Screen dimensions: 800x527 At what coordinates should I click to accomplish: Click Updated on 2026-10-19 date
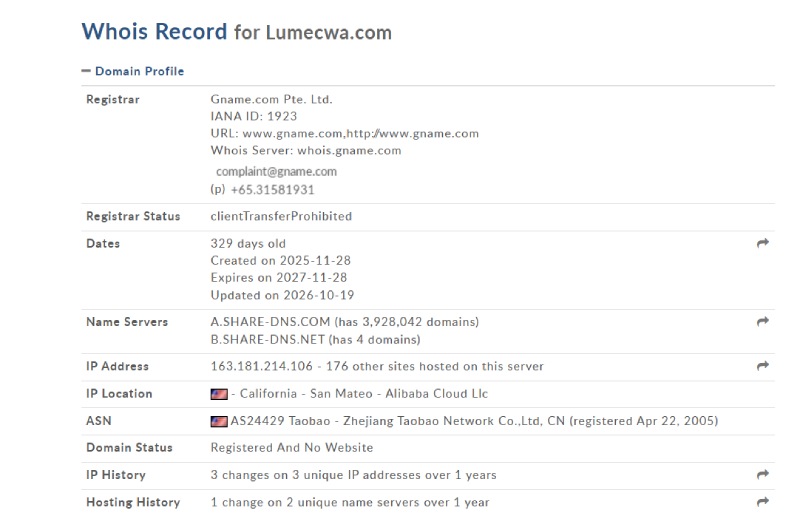pos(282,295)
